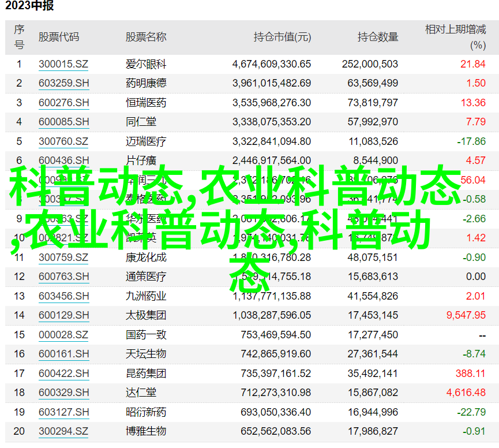
Task: Click stock name 昆药集团
Action: [146, 374]
